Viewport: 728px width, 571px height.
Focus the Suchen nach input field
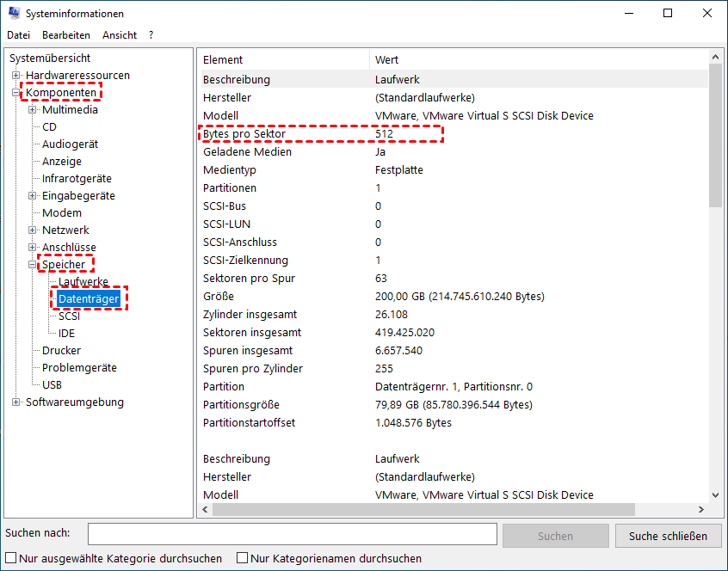tap(293, 534)
